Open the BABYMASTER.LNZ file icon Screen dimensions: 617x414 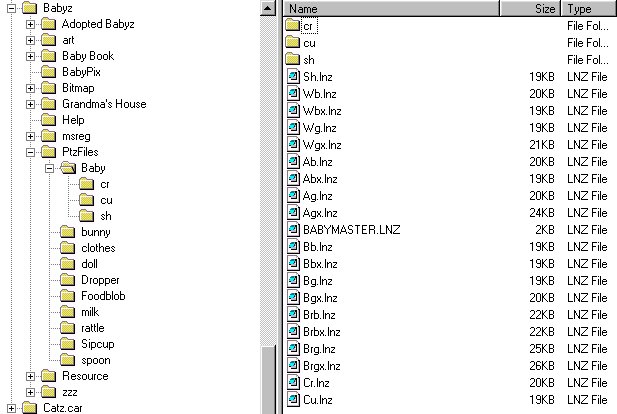tap(293, 229)
